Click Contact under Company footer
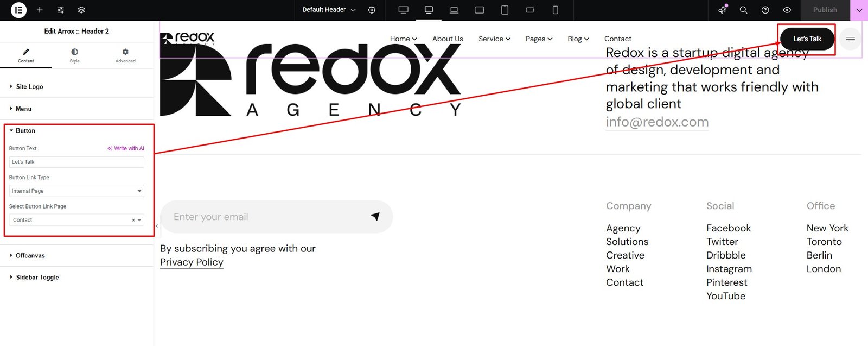The image size is (868, 346). 624,282
